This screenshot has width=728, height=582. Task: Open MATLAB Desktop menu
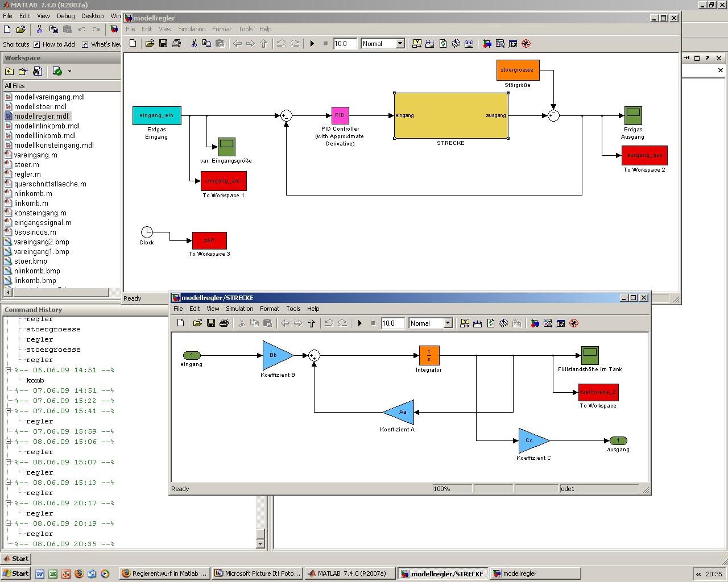[92, 16]
